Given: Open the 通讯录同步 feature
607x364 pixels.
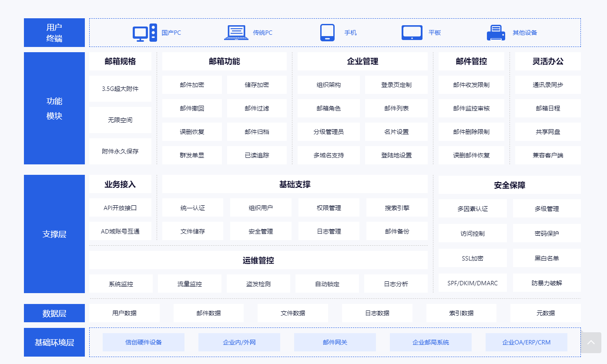Looking at the screenshot, I should tap(547, 85).
